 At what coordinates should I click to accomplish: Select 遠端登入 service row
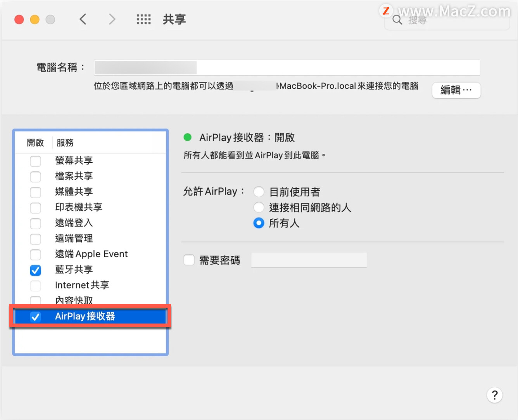click(x=91, y=223)
